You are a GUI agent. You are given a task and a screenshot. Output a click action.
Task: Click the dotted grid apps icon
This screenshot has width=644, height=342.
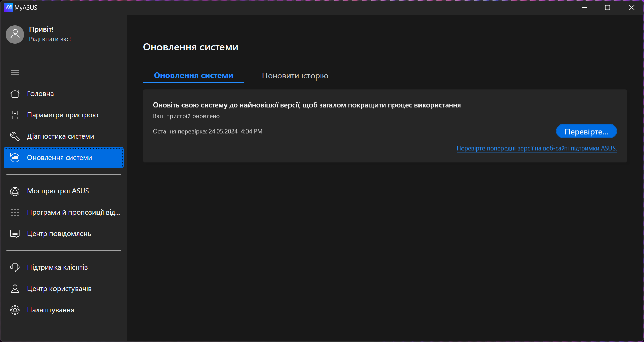[x=15, y=212]
